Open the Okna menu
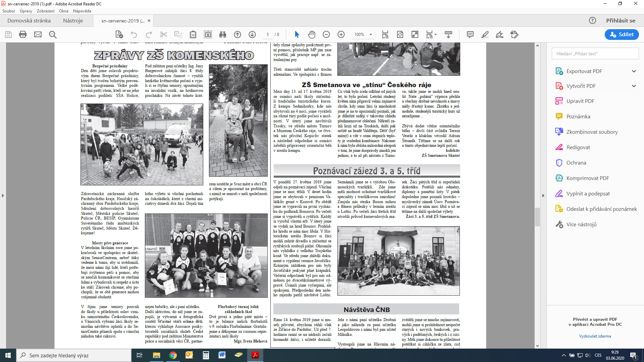644x362 pixels. (64, 11)
